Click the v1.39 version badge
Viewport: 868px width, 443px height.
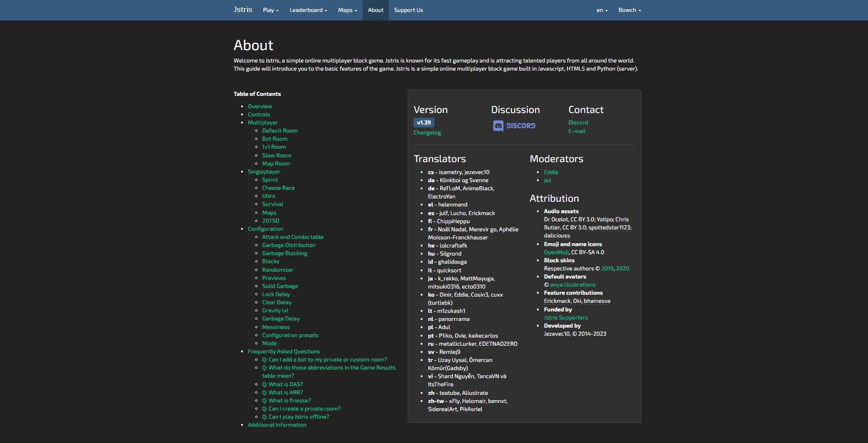[424, 122]
